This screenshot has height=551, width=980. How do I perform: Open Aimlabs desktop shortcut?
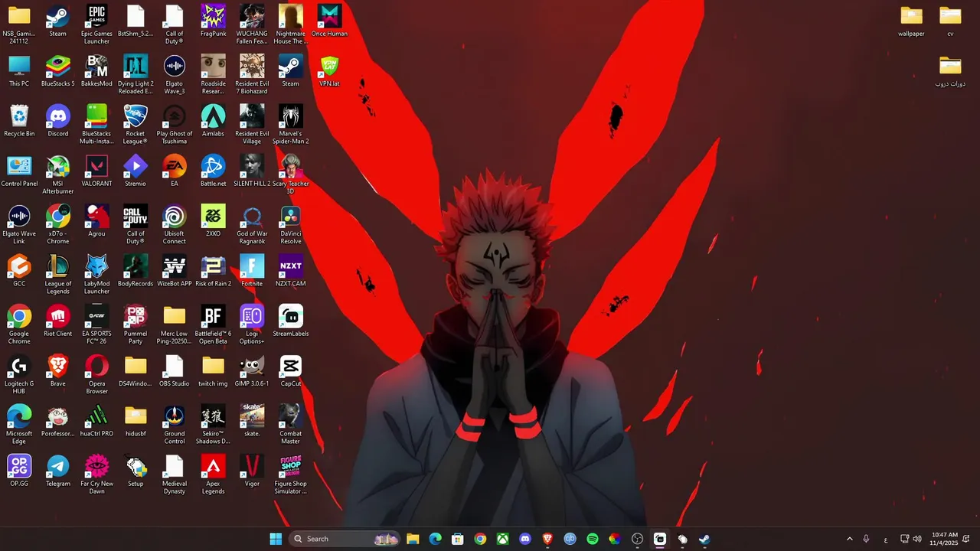[x=213, y=121]
